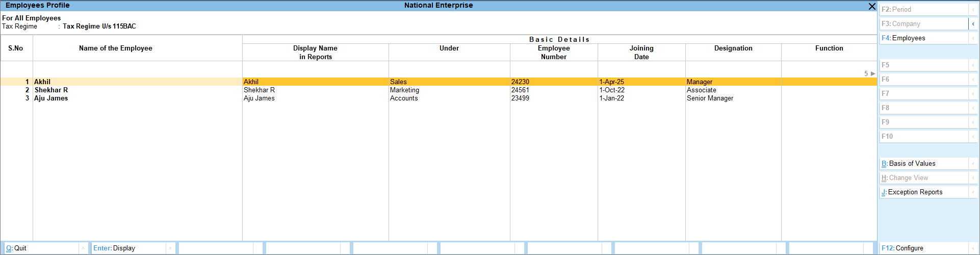
Task: Click the highlighted Akhil employee name
Action: coord(42,82)
